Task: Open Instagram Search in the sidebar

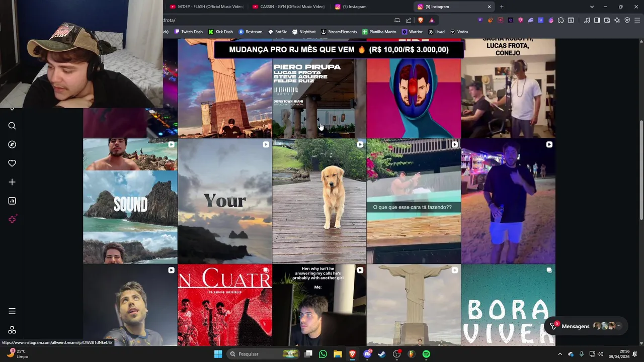Action: [x=12, y=126]
